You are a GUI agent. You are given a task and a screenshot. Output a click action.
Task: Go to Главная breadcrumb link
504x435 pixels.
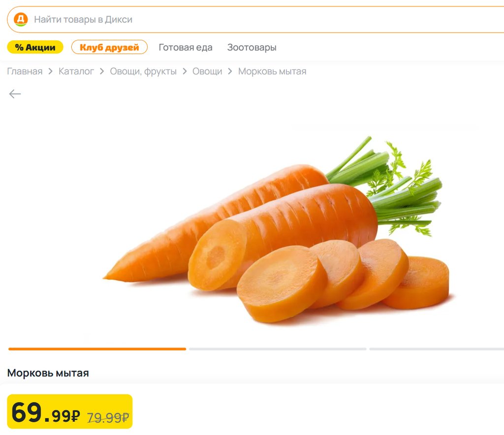point(25,71)
